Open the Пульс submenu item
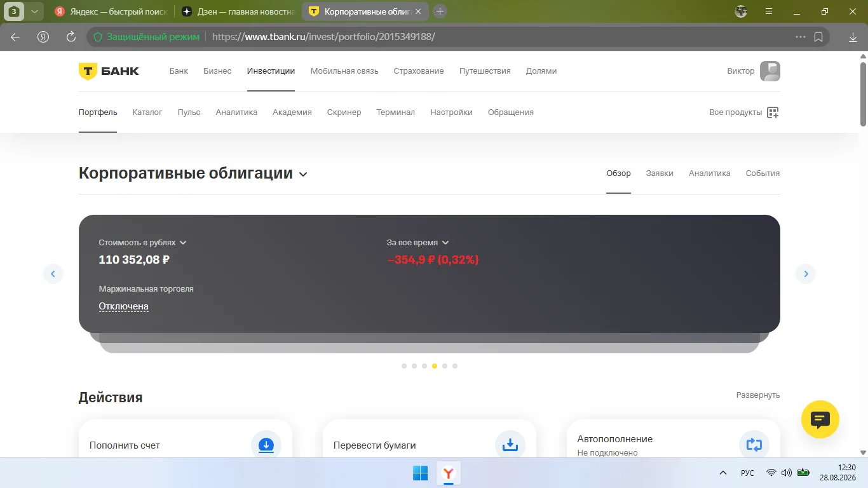 click(x=189, y=112)
